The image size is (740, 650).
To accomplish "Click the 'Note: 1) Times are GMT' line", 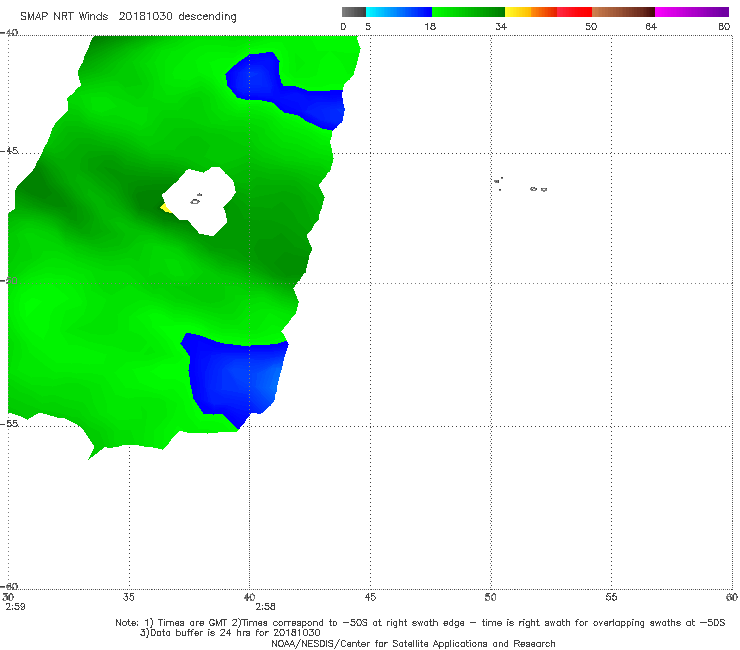I will [x=420, y=623].
